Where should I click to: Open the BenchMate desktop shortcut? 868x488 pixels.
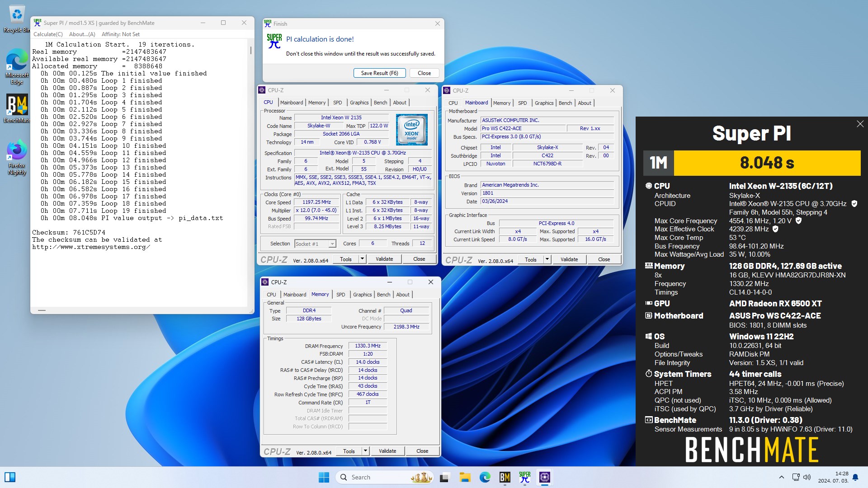pos(17,108)
